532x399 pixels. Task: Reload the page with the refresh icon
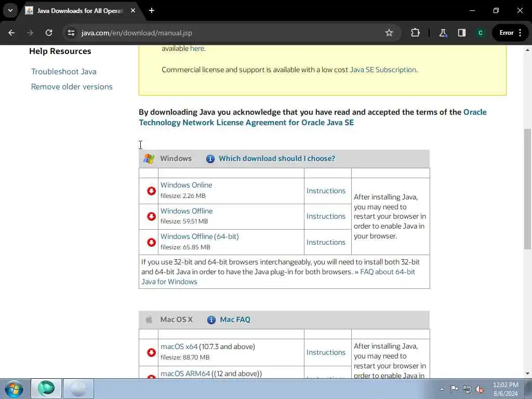pyautogui.click(x=49, y=33)
